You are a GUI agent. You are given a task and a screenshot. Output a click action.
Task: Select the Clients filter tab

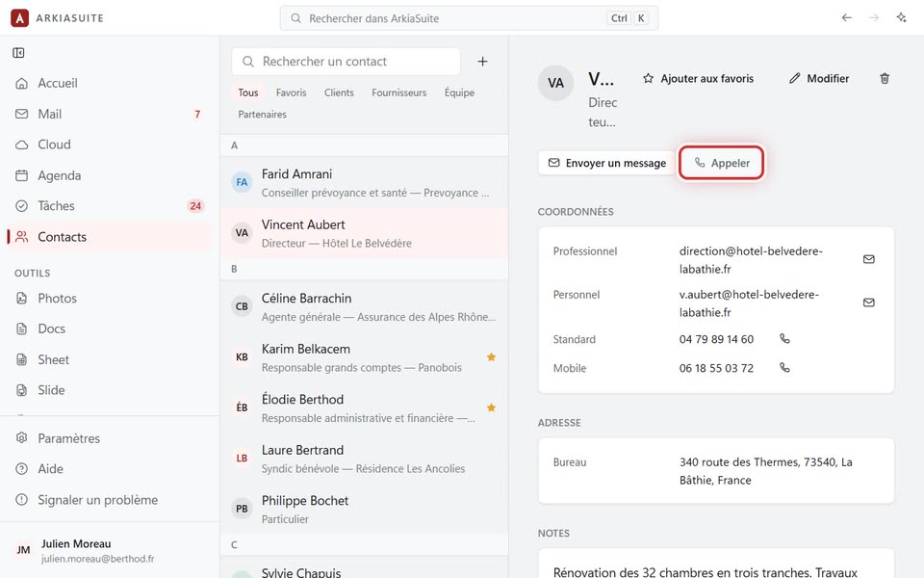(x=339, y=92)
